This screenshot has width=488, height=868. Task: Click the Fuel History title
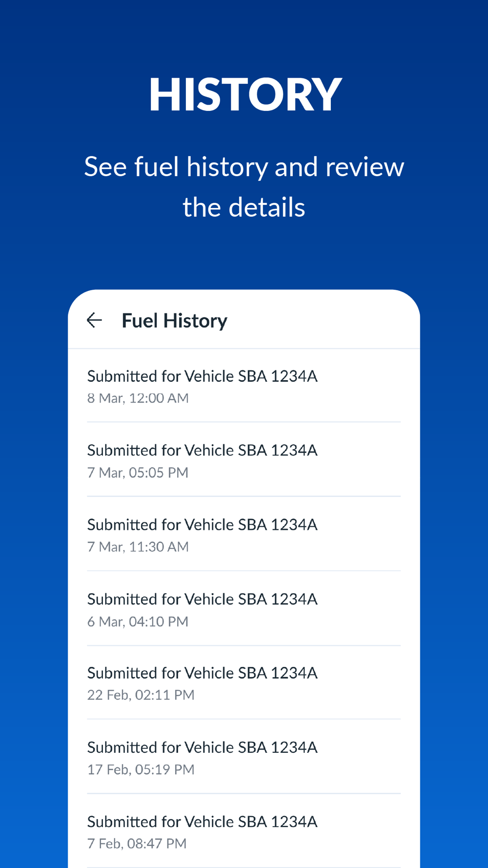click(174, 321)
